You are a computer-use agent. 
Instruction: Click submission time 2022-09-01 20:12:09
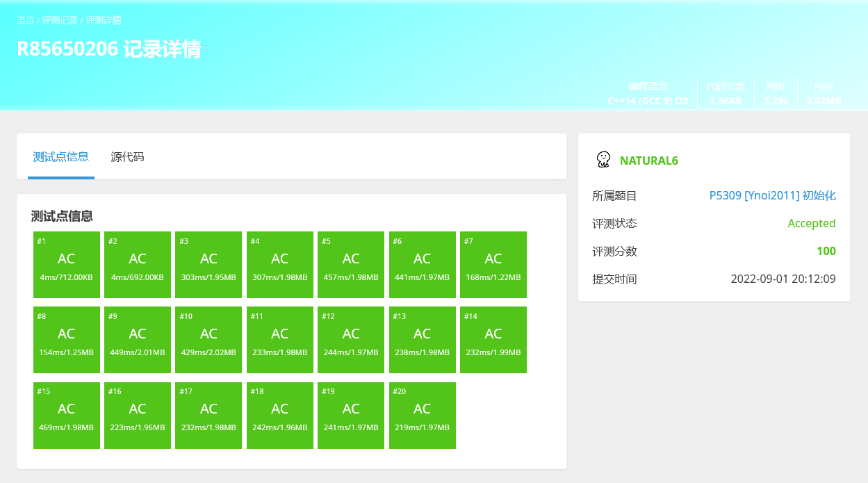coord(783,279)
